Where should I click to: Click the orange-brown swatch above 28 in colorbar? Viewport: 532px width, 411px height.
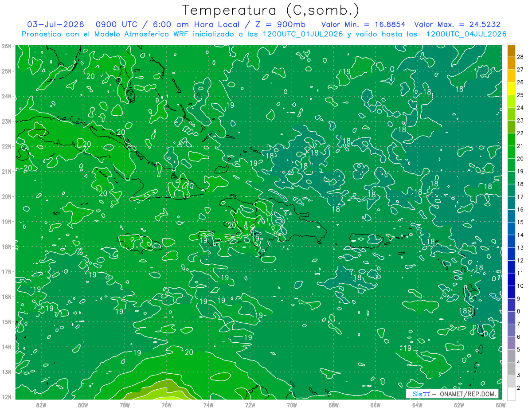click(x=511, y=51)
